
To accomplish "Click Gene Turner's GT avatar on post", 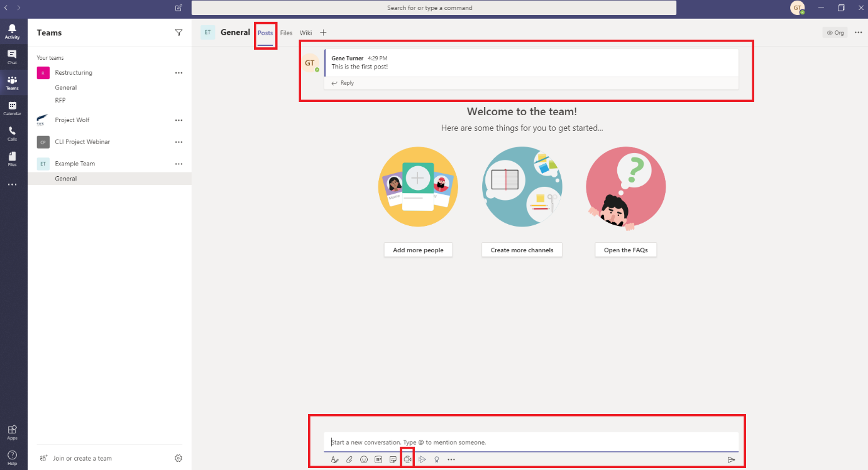I will [x=309, y=63].
